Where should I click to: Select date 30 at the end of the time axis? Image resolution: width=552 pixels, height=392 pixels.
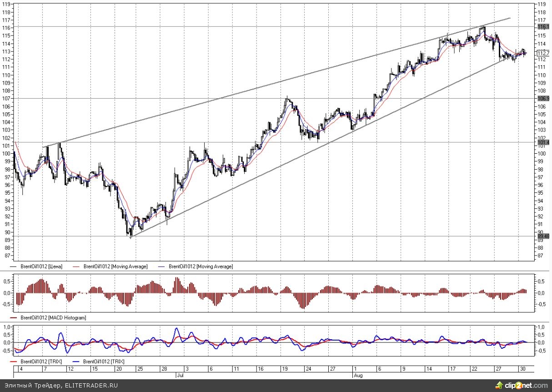pos(522,369)
